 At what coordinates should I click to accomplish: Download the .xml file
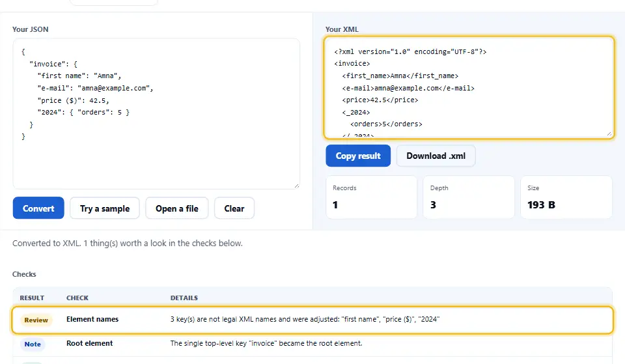click(436, 156)
